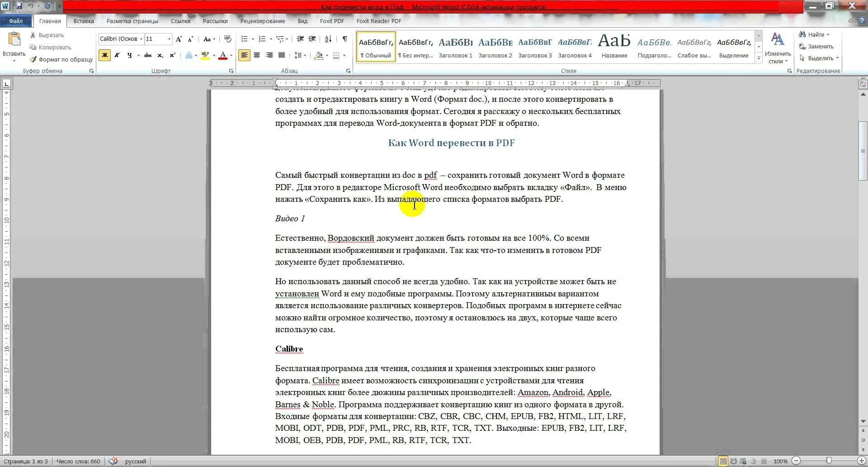The height and width of the screenshot is (467, 868).
Task: Click the tab stop selector at ruler corner
Action: (6, 83)
